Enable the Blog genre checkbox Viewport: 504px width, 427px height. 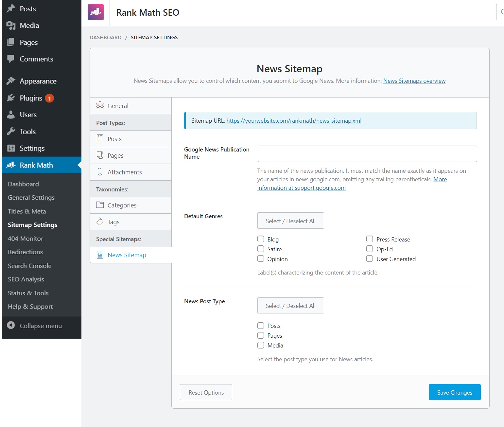tap(261, 239)
